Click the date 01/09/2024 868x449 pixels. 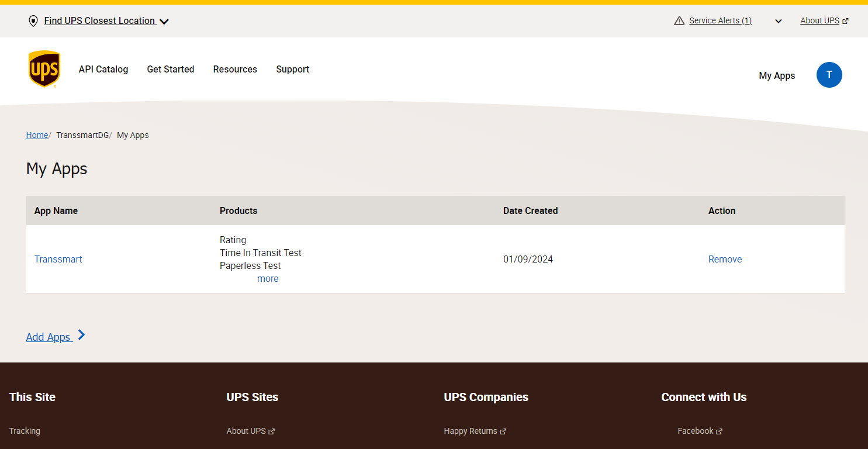pos(528,259)
